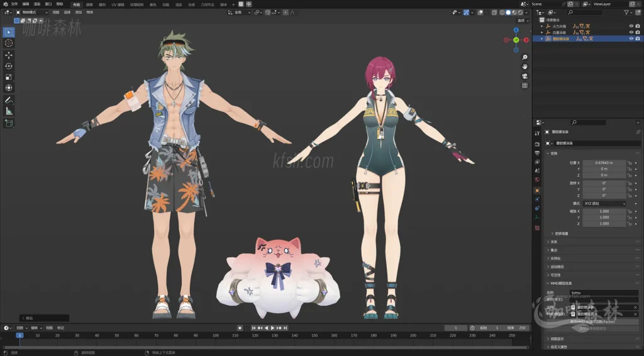
Task: Expand the highlighted third outliner object
Action: point(542,38)
